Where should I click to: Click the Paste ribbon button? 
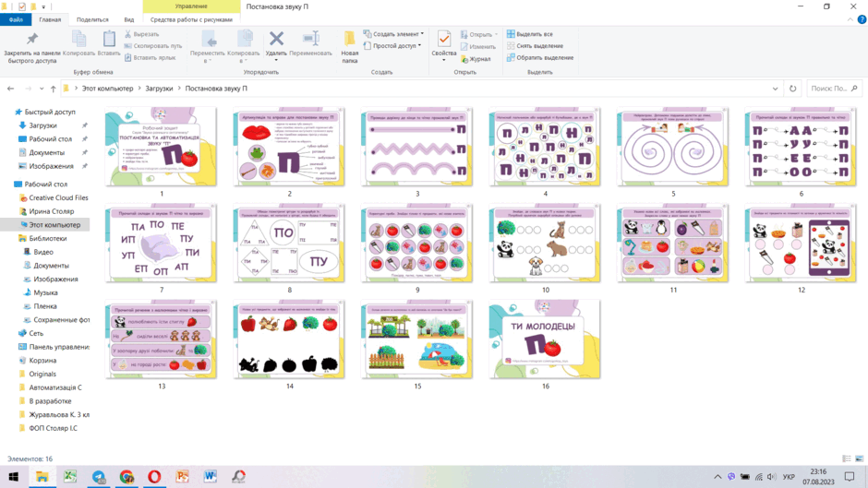coord(109,43)
